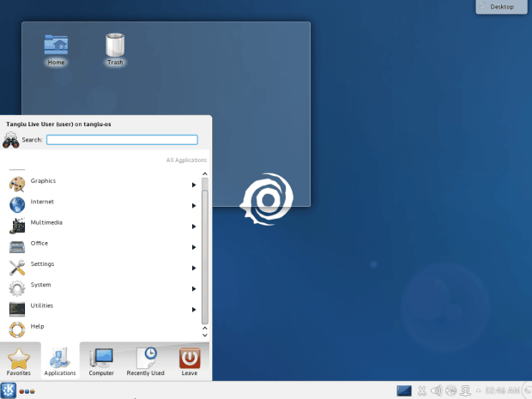Click the System gear icon
This screenshot has height=399, width=532.
[17, 288]
